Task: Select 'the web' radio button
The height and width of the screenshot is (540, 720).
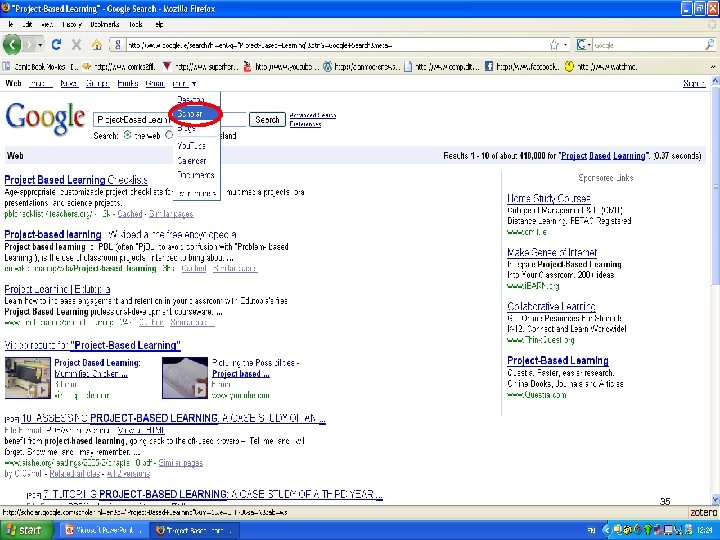Action: tap(127, 135)
